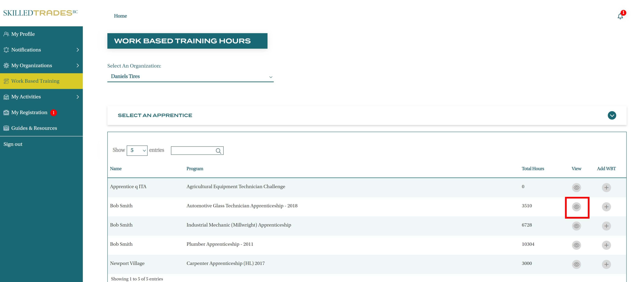The width and height of the screenshot is (644, 282).
Task: Add WBT for Newport Village Carpenter program
Action: (x=606, y=264)
